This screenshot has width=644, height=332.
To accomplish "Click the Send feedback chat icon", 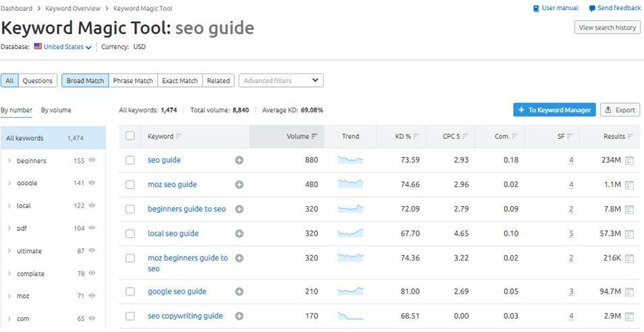I will (x=592, y=8).
